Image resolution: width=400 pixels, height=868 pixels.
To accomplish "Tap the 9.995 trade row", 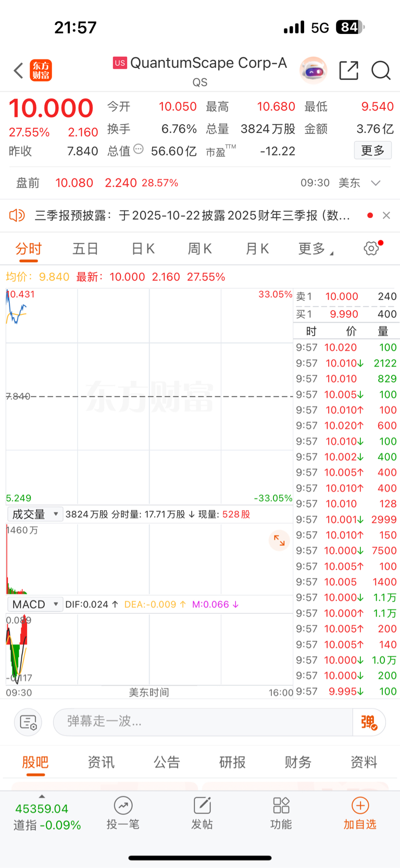I will click(346, 692).
